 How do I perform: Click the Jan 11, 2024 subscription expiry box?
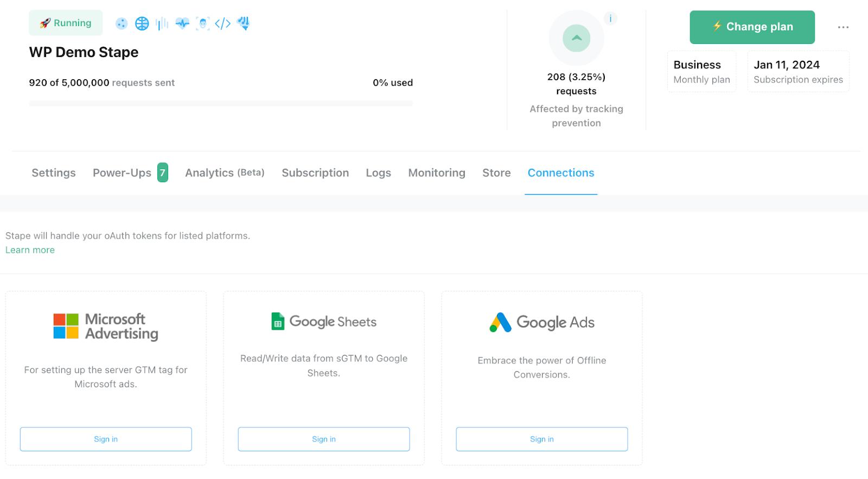coord(798,72)
